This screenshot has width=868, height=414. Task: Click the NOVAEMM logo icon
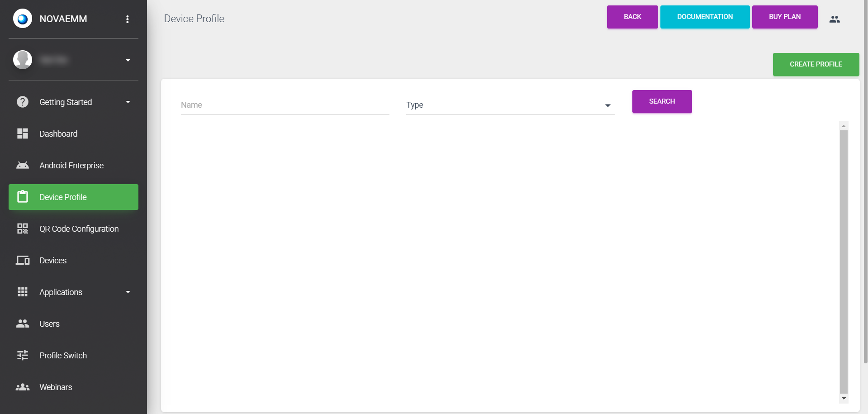pyautogui.click(x=22, y=19)
